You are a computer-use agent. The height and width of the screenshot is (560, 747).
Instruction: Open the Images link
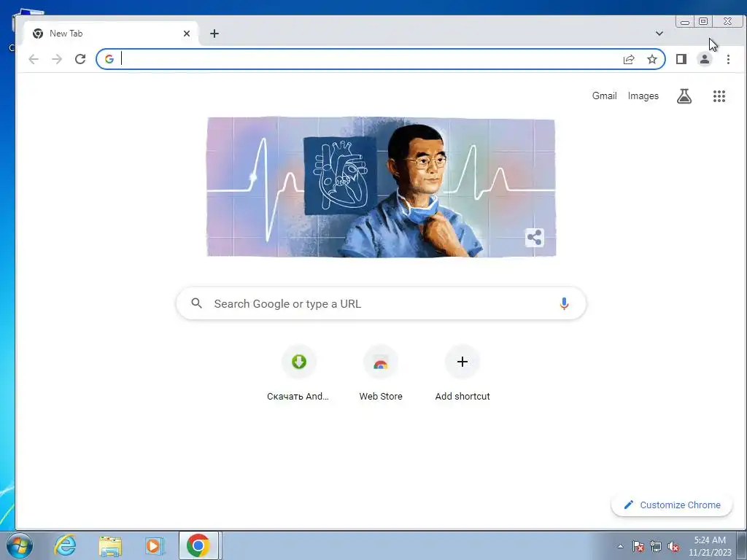(643, 96)
